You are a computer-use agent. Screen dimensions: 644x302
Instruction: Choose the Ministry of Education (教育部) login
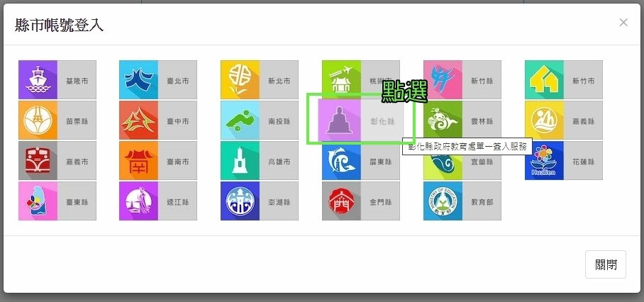(443, 201)
